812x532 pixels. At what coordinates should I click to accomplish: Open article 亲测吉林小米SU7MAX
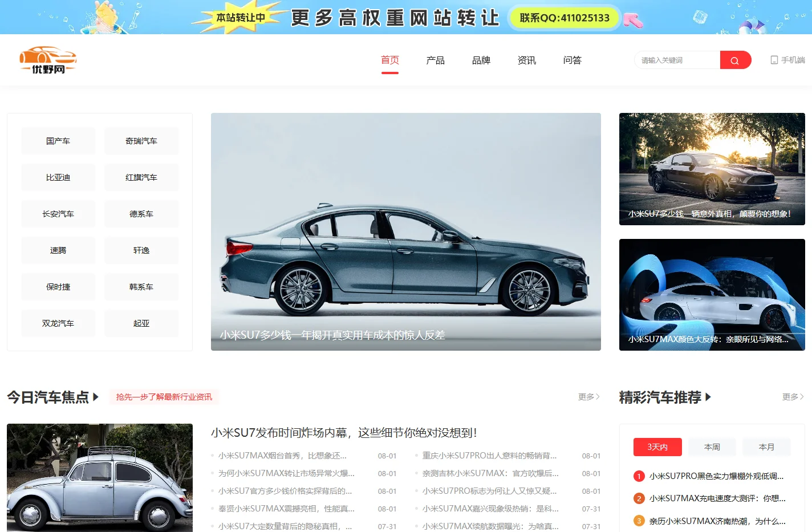490,473
